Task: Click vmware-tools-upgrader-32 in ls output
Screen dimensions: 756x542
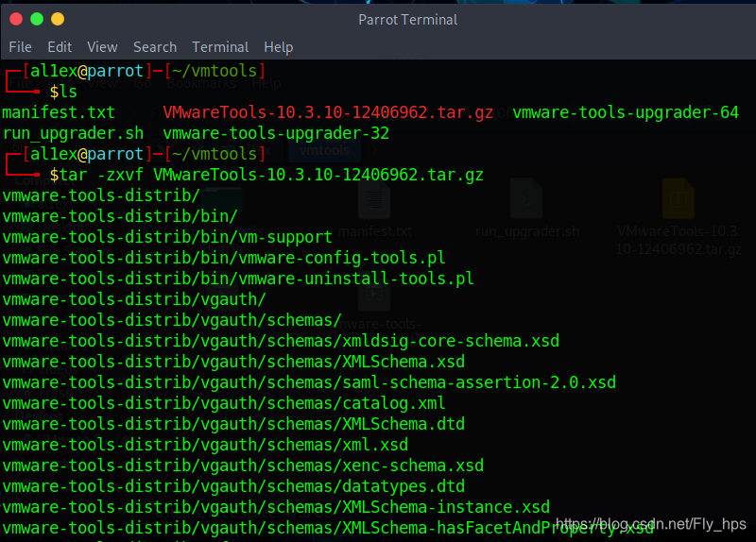Action: 276,133
